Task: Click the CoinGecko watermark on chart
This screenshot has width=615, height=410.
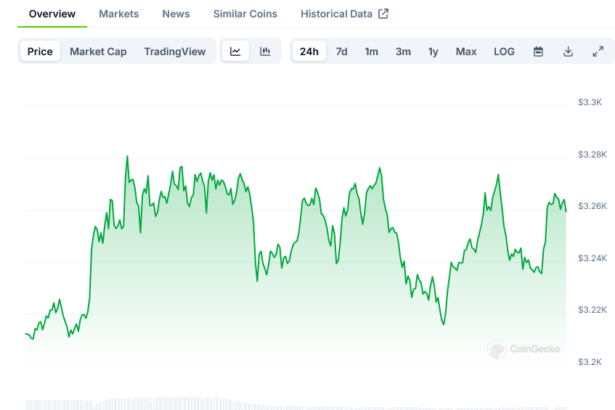Action: 524,350
